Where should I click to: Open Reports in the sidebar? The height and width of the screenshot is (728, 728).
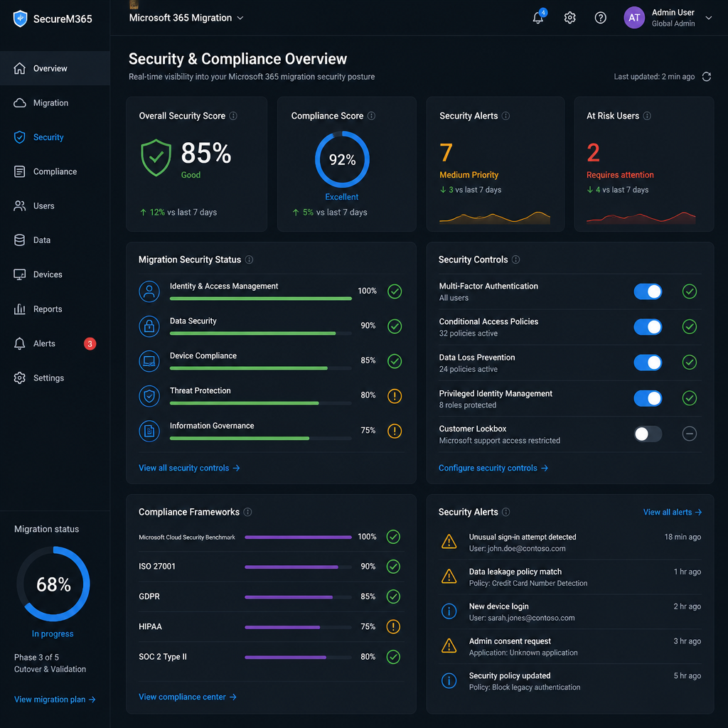pos(55,309)
